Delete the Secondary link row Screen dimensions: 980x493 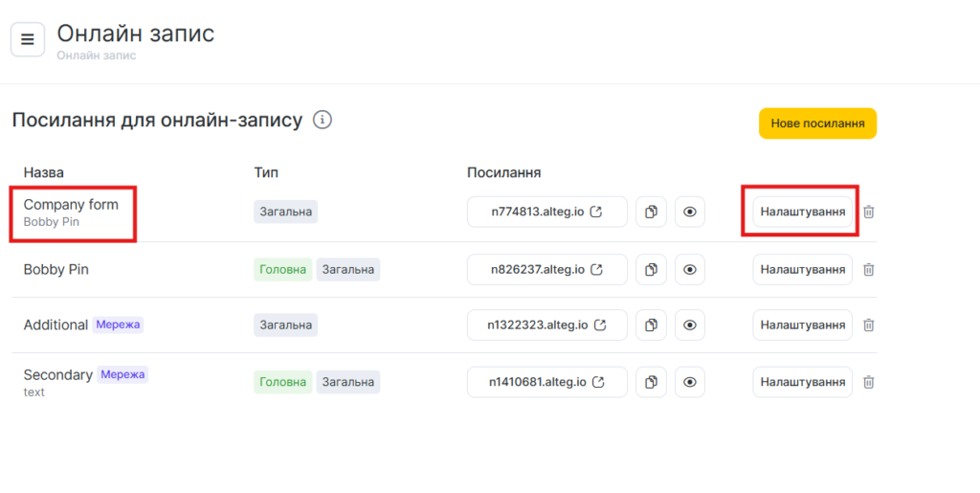click(x=869, y=382)
